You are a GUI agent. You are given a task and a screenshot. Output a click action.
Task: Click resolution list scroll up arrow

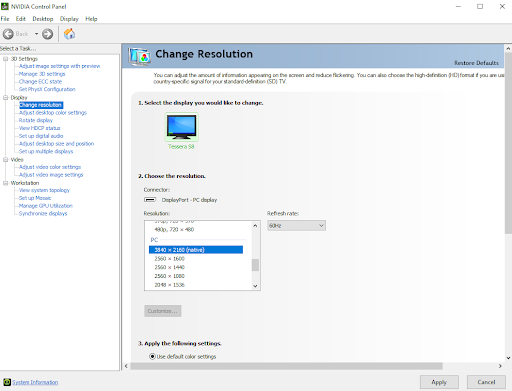[x=255, y=226]
